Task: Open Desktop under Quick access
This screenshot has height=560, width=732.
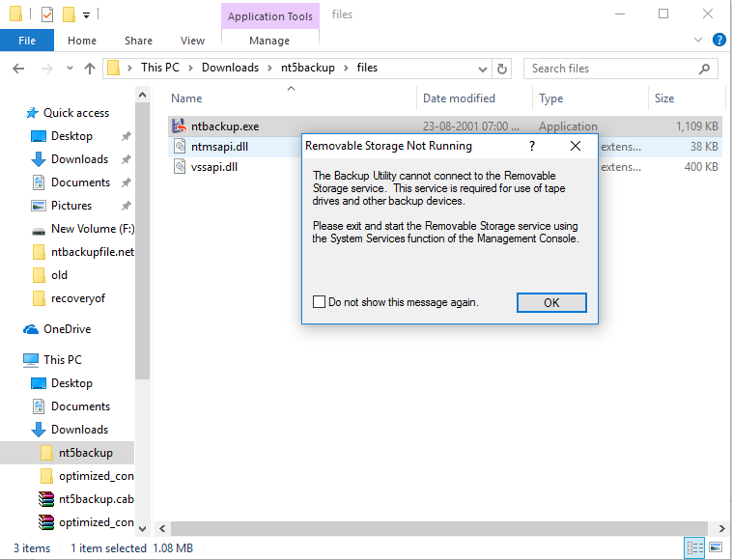Action: click(x=71, y=136)
